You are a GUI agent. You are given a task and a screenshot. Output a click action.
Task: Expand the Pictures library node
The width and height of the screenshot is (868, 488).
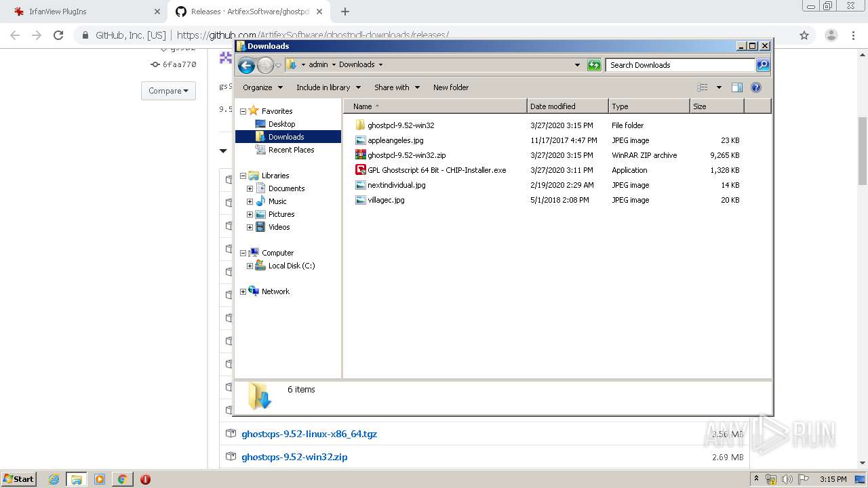(250, 215)
